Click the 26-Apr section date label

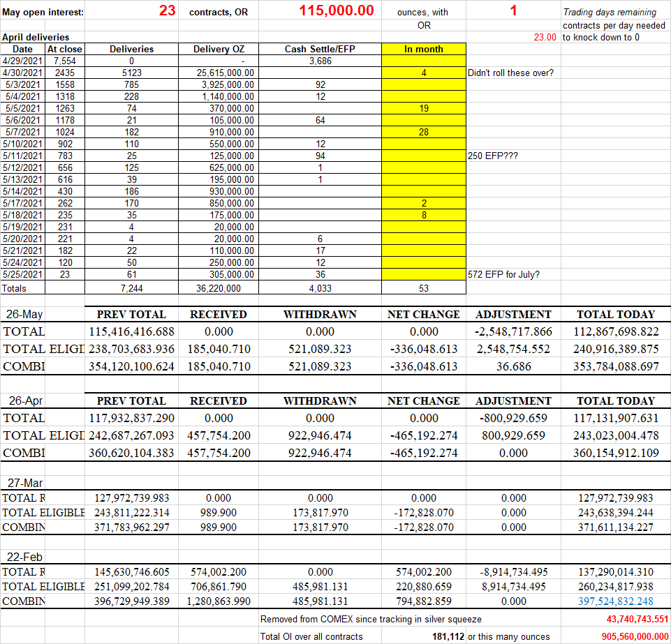[x=24, y=401]
